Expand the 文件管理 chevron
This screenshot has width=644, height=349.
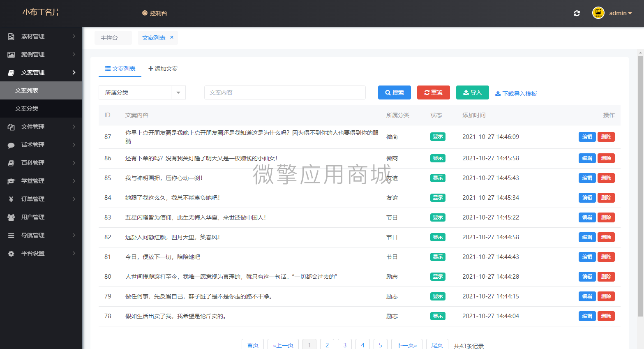pos(74,127)
